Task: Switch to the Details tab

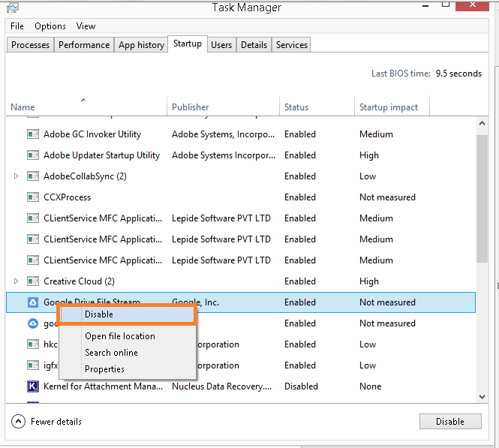Action: coord(254,45)
